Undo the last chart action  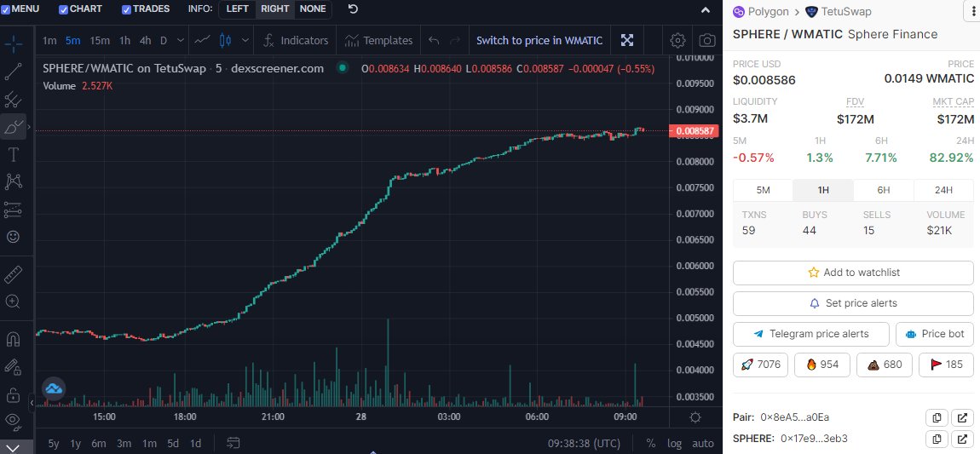pyautogui.click(x=434, y=41)
